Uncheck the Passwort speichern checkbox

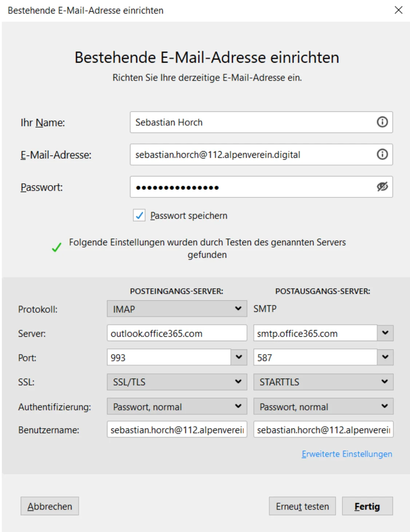tap(139, 215)
